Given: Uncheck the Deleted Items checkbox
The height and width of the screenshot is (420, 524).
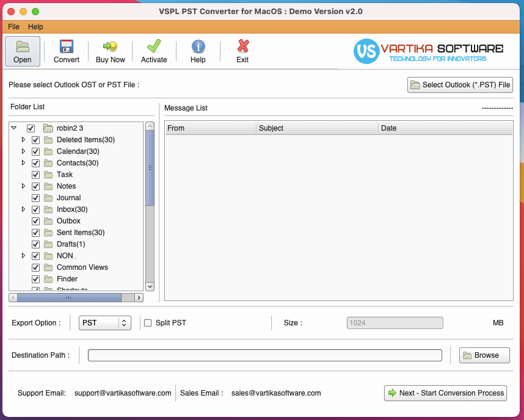Looking at the screenshot, I should click(36, 140).
